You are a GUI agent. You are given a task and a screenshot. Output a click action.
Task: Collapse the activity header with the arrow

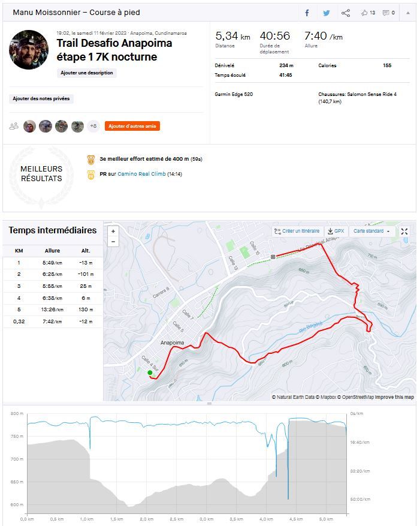(x=408, y=13)
